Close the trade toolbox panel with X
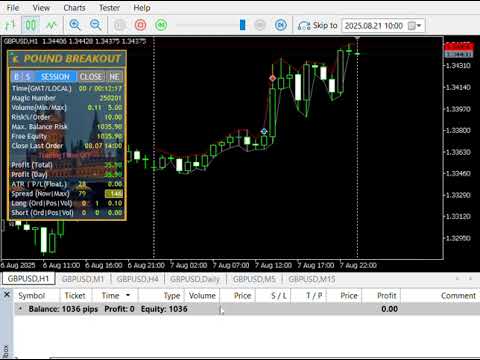 [x=7, y=295]
